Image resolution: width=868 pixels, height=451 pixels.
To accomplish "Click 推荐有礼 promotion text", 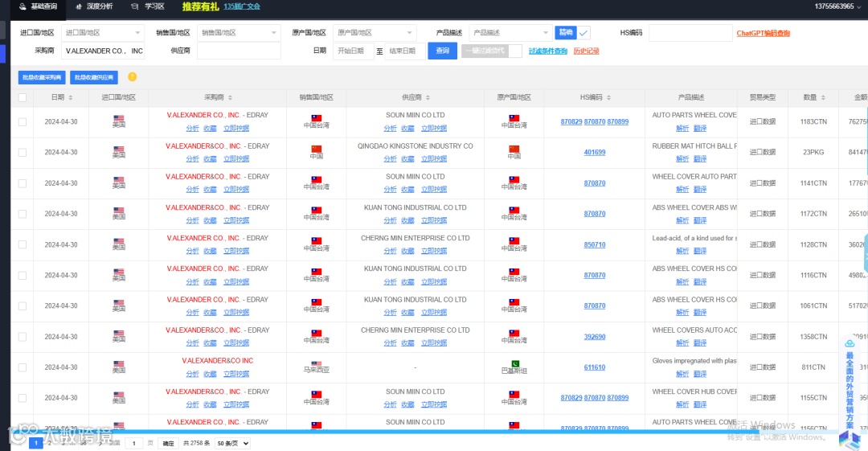I will [x=200, y=6].
